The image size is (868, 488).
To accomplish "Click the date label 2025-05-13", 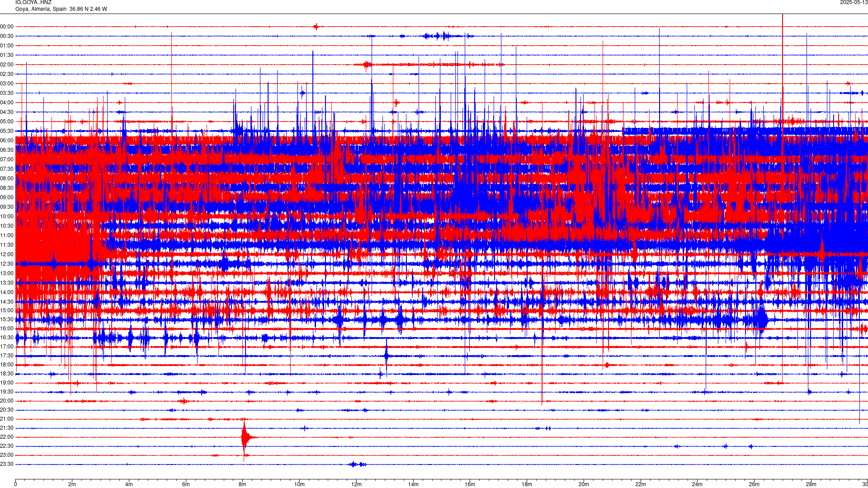I will (x=854, y=2).
